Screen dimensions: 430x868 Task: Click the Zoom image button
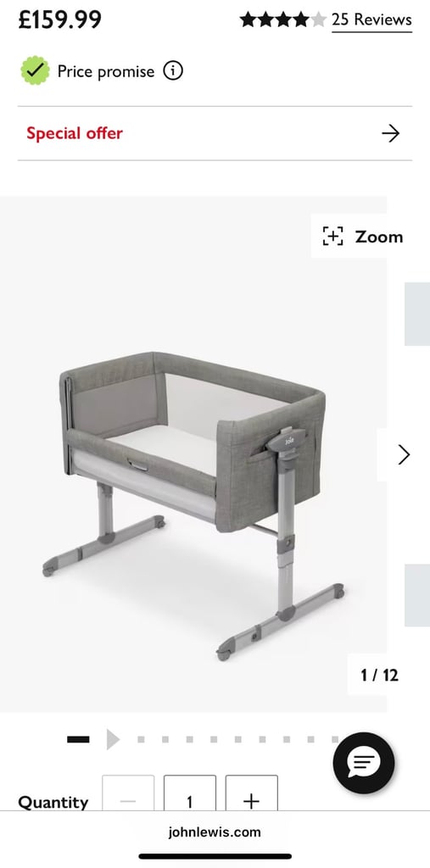pos(362,236)
